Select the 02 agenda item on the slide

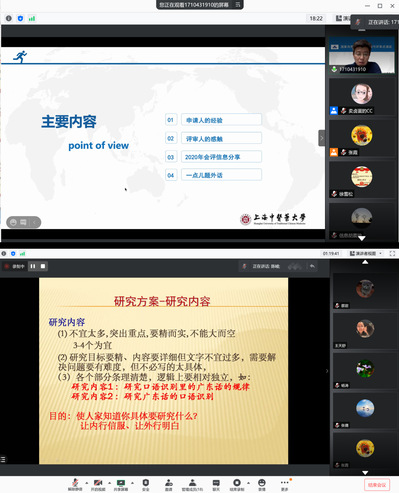point(213,138)
